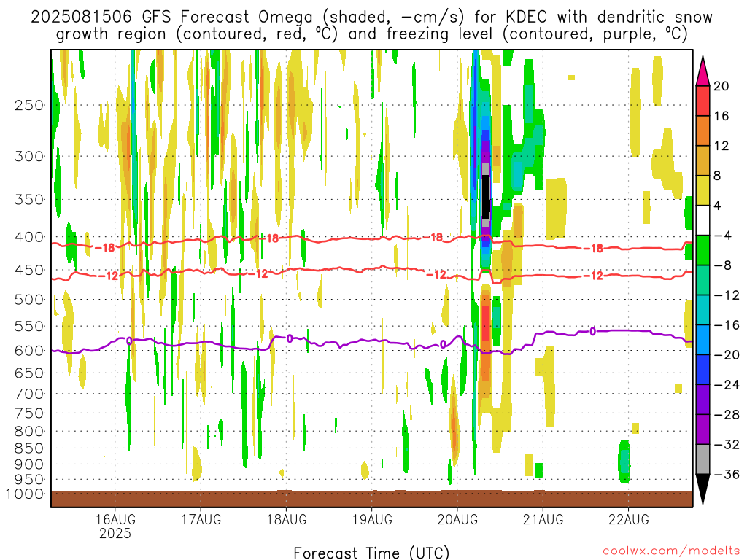The height and width of the screenshot is (560, 747).
Task: Click the 450 pressure level label
Action: click(29, 270)
